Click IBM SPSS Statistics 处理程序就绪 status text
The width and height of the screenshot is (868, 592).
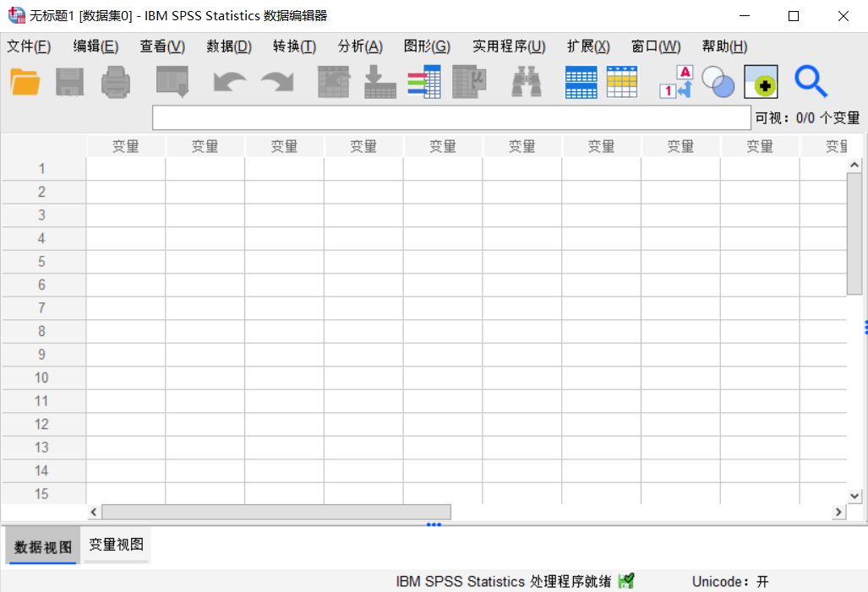(x=504, y=582)
